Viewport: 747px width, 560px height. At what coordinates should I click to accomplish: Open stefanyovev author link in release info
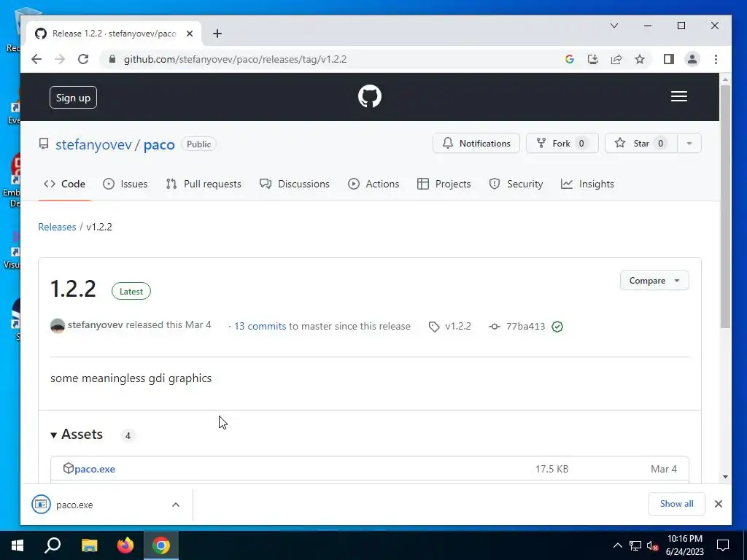point(96,324)
